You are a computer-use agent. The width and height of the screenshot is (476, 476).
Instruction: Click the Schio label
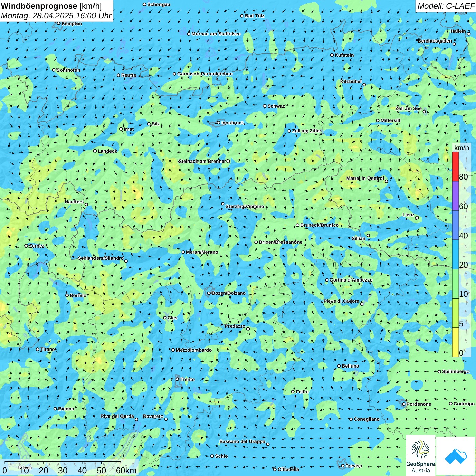[221, 456]
